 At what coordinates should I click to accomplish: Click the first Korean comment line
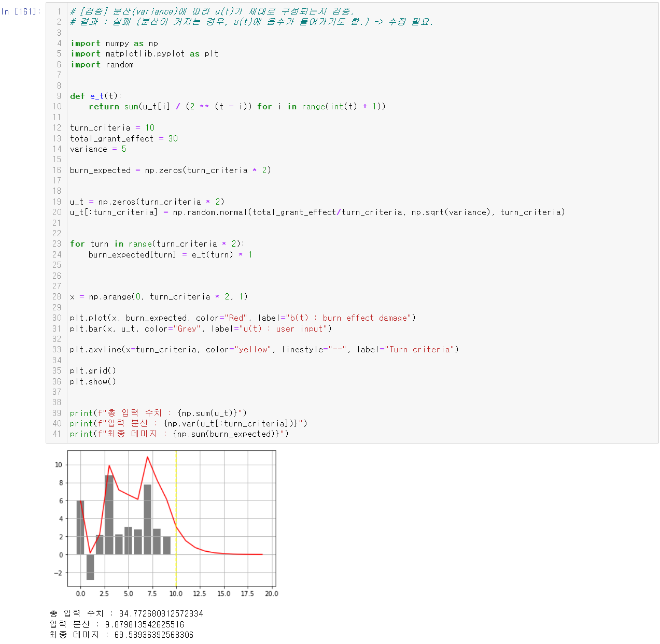point(212,11)
